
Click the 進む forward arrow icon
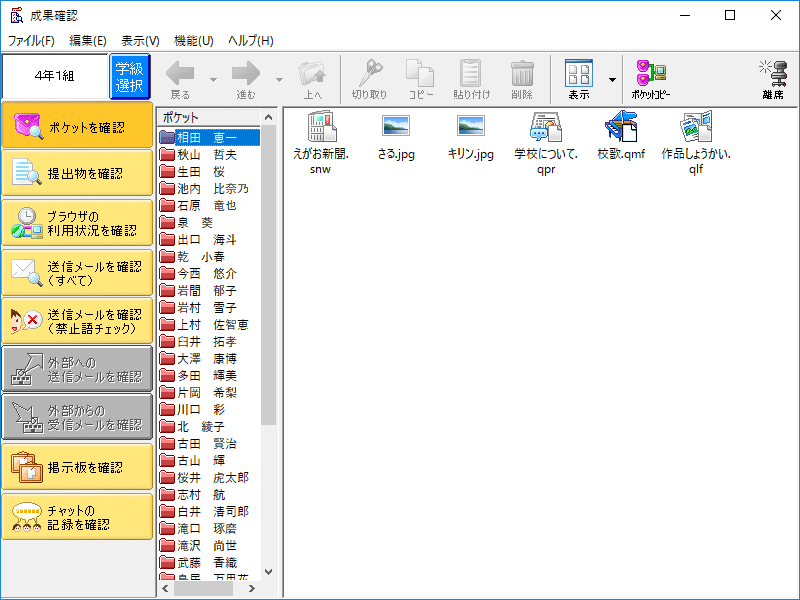point(246,73)
